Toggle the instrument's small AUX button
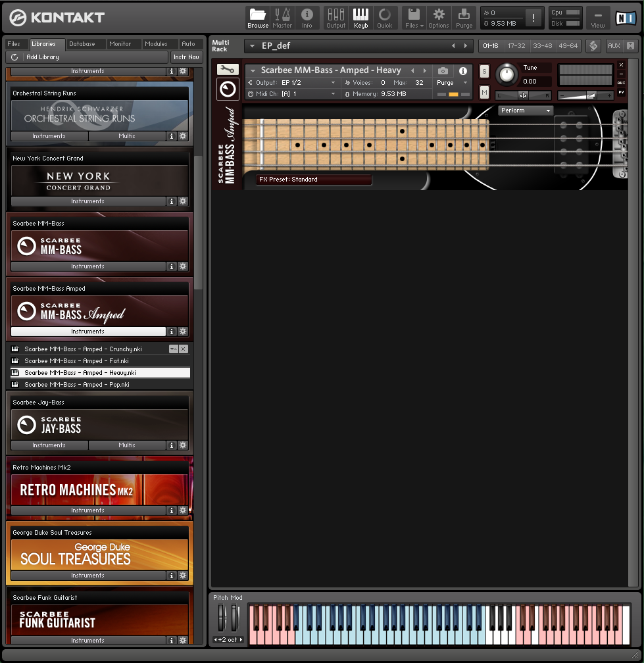This screenshot has width=644, height=663. click(621, 83)
